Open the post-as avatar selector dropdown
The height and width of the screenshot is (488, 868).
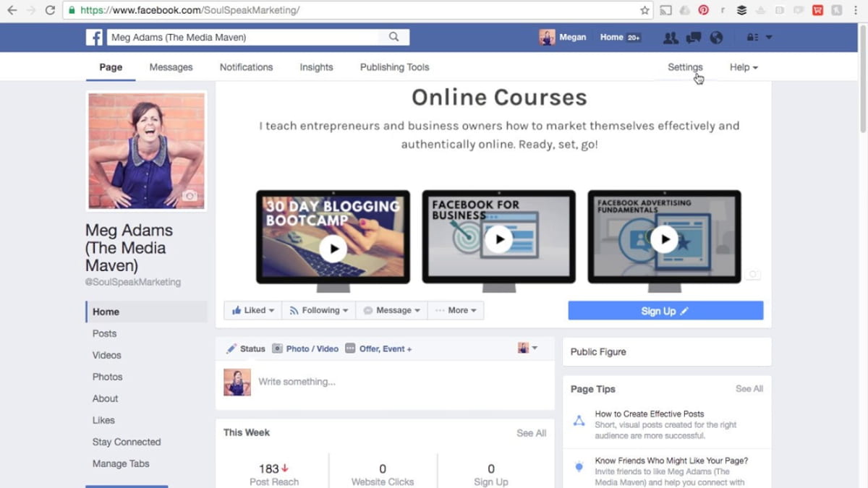pyautogui.click(x=528, y=348)
